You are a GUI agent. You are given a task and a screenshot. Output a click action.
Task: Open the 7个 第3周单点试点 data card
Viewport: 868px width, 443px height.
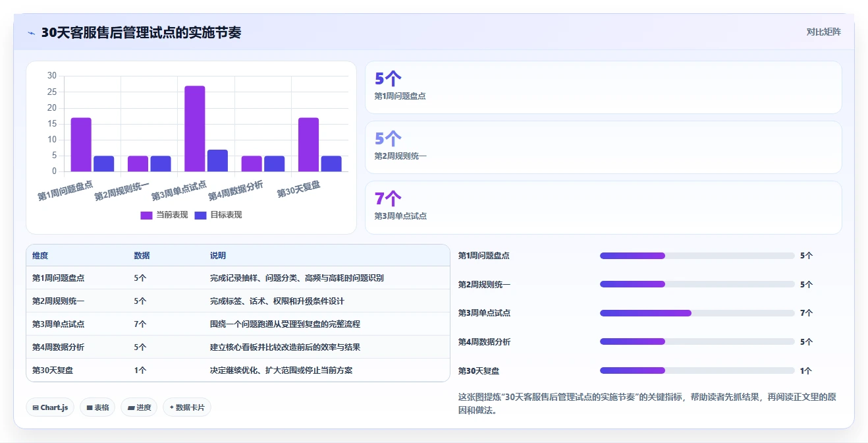603,208
